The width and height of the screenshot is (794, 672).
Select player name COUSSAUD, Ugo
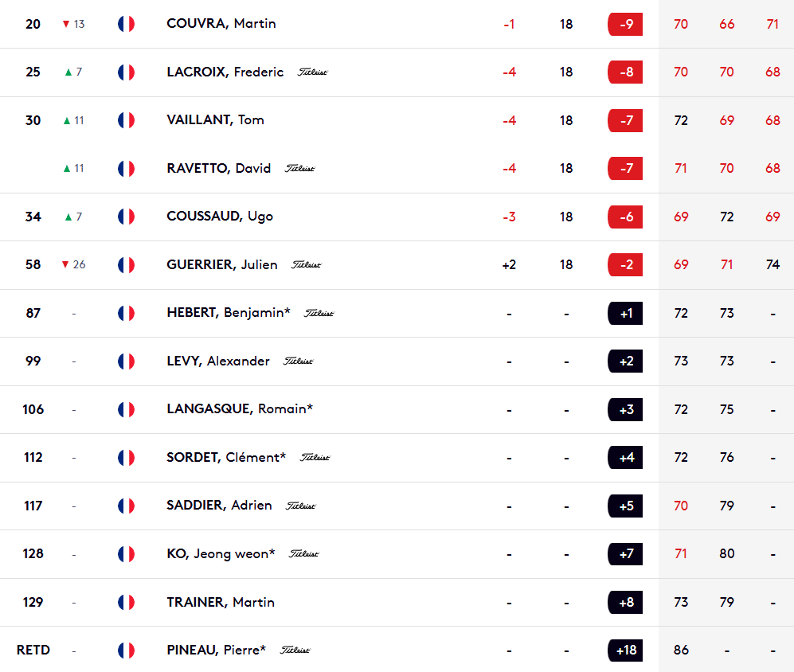coord(220,217)
